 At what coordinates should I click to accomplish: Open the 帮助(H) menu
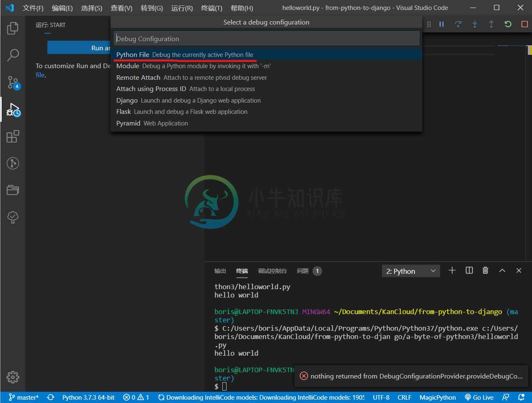[241, 8]
